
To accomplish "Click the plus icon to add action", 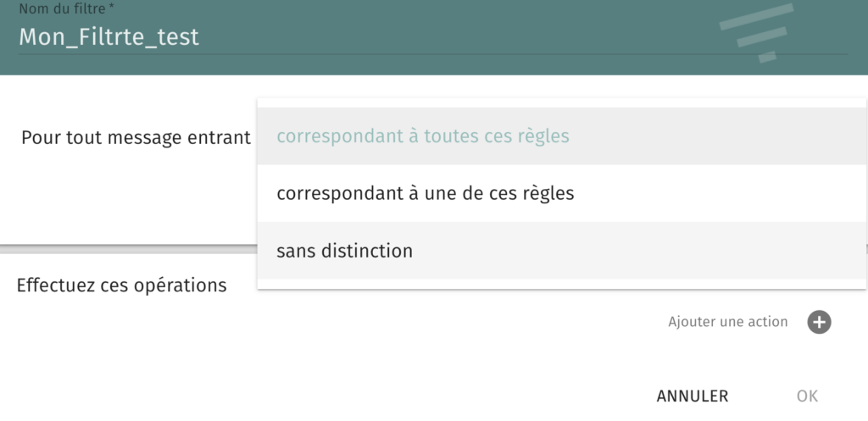I will (819, 322).
